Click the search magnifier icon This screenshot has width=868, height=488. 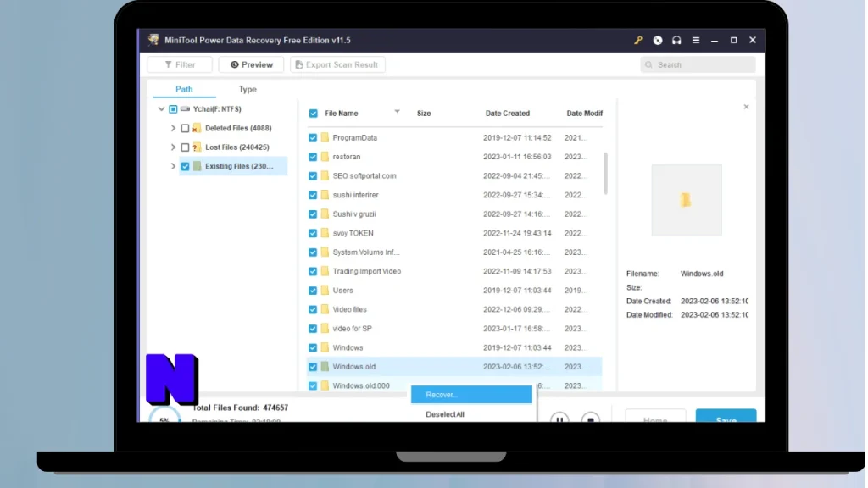point(648,64)
